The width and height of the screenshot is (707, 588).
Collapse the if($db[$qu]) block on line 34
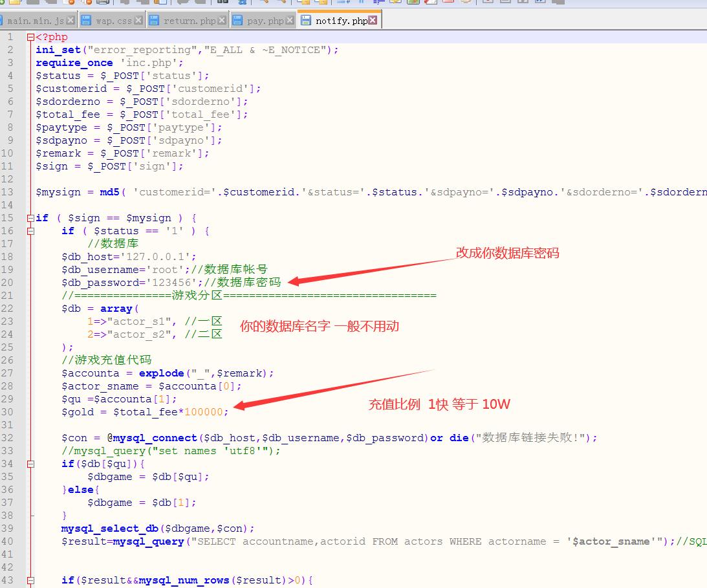(30, 464)
